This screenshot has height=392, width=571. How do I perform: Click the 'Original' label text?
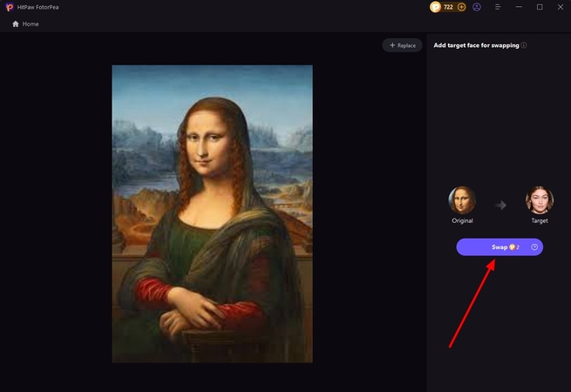pos(462,220)
